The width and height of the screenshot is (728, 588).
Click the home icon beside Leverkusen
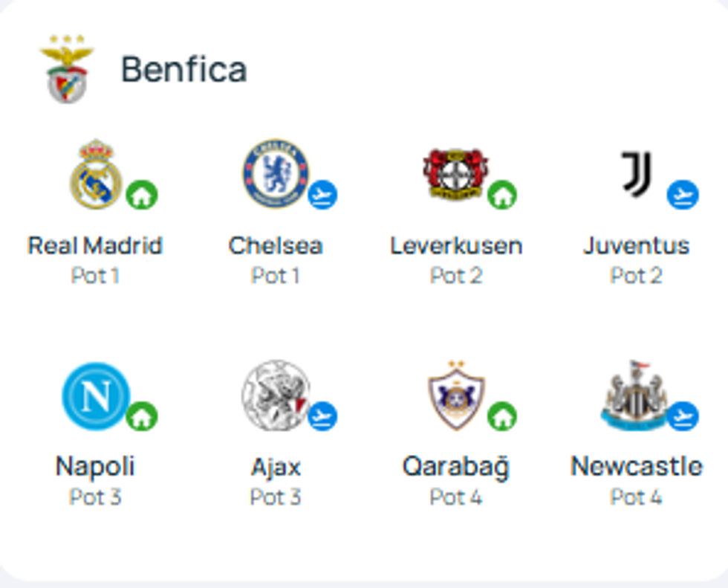502,196
